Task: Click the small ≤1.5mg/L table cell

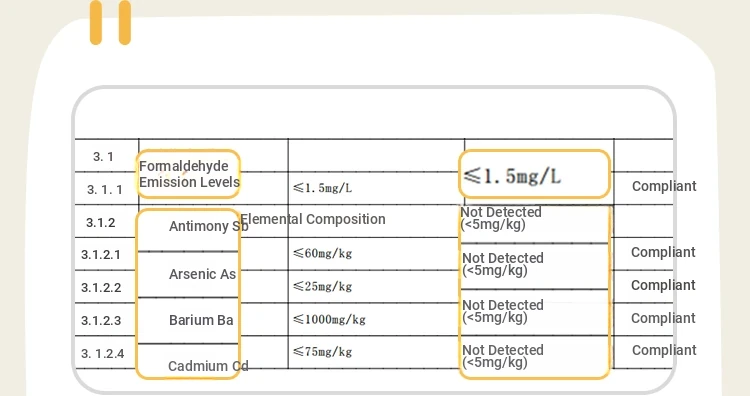Action: coord(322,188)
